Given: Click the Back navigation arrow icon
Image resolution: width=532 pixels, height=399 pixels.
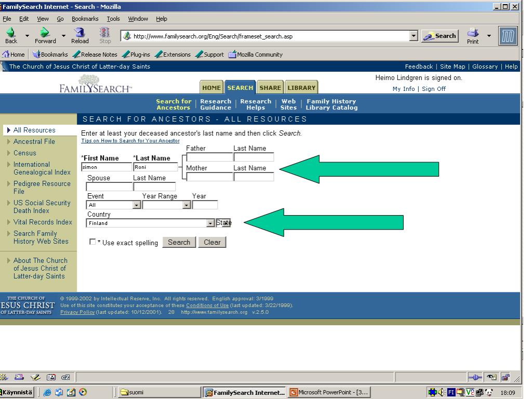Looking at the screenshot, I should tap(11, 33).
